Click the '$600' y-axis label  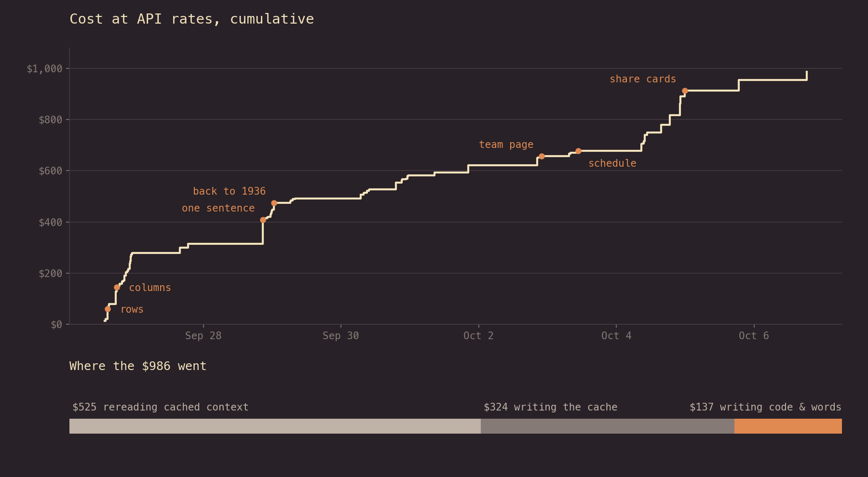click(51, 171)
